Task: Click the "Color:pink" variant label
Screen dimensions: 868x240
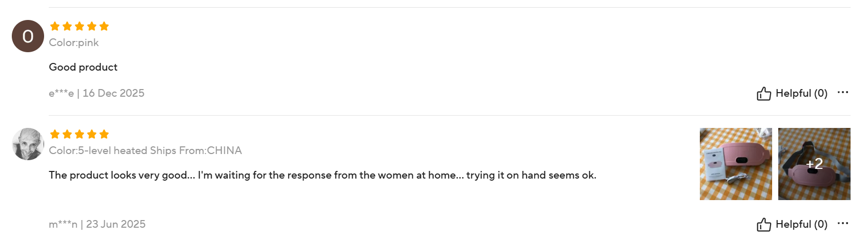Action: [74, 43]
